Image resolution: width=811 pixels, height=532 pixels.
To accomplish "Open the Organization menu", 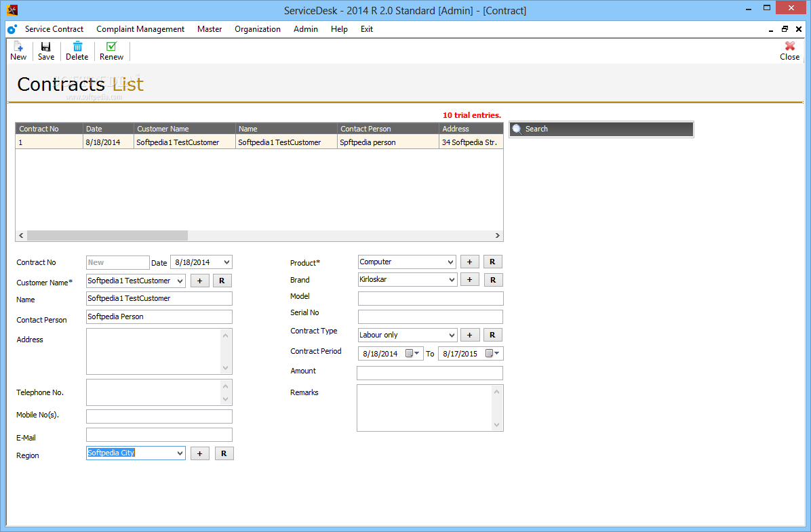I will (x=258, y=29).
